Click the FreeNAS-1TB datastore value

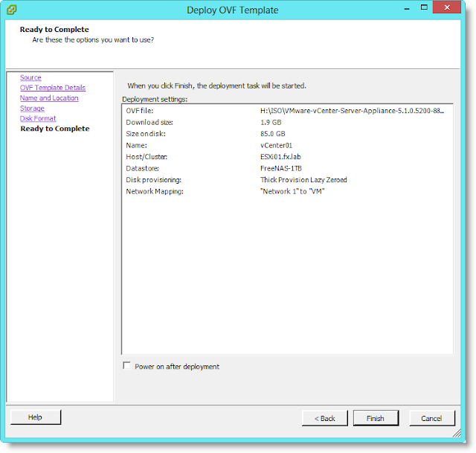(x=281, y=169)
